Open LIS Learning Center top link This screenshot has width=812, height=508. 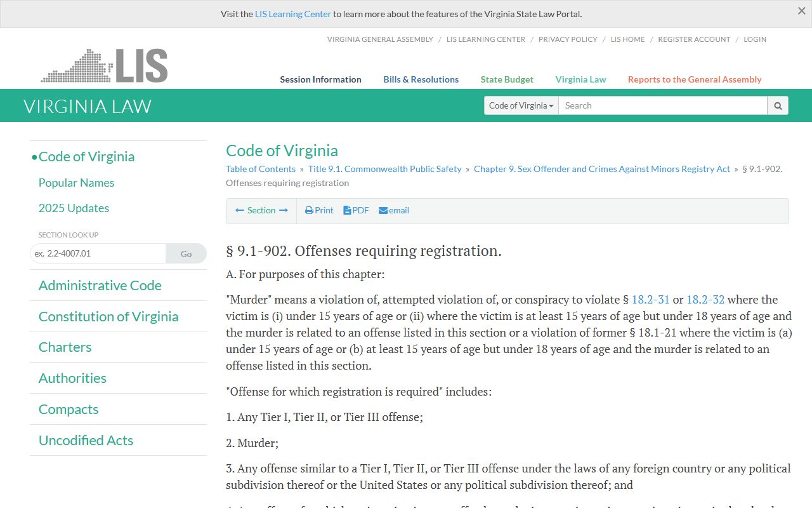(486, 39)
